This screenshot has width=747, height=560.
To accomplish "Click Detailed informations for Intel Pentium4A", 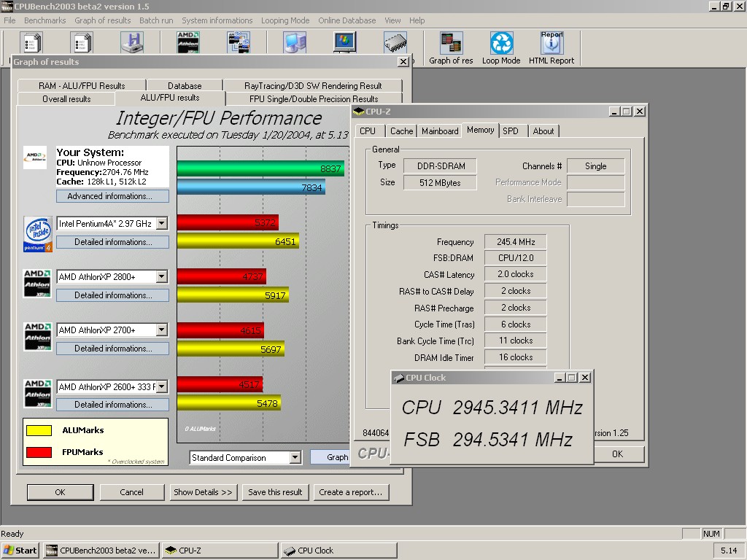I will tap(112, 242).
